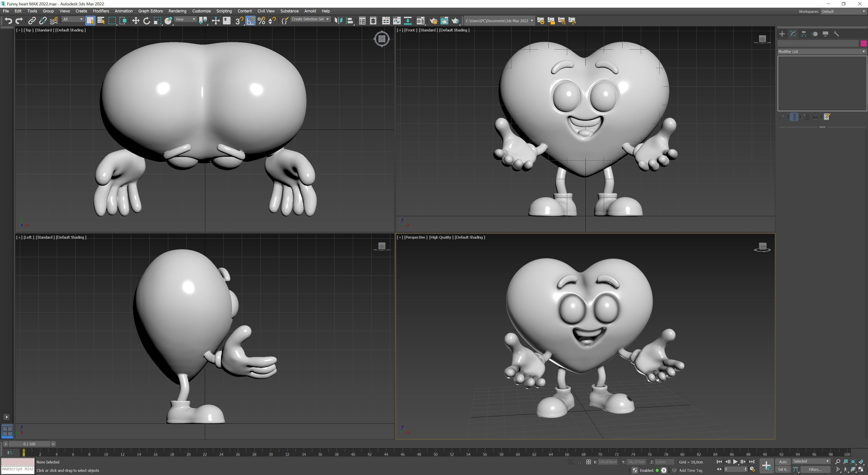Open the Animation menu
Screen dimensions: 868x475
(123, 11)
